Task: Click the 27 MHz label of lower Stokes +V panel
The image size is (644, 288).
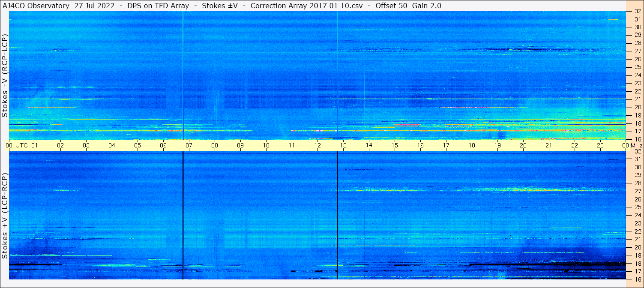Action: [x=637, y=191]
